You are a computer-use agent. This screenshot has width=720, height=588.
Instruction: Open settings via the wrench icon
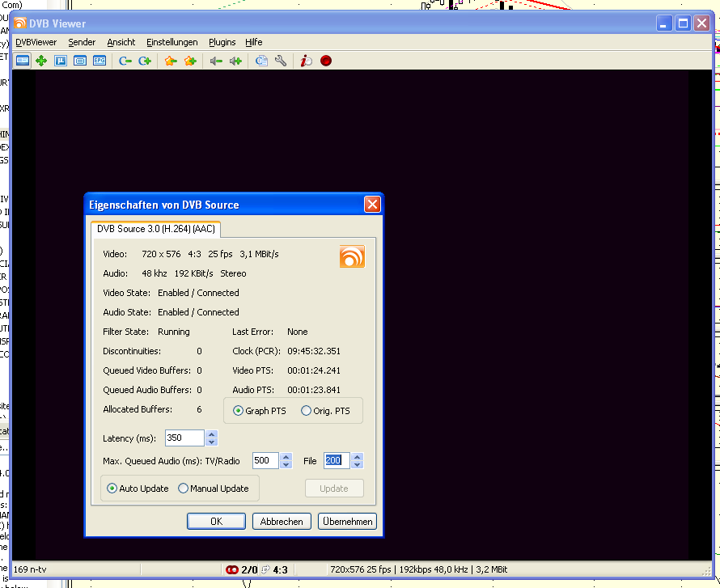pyautogui.click(x=281, y=61)
